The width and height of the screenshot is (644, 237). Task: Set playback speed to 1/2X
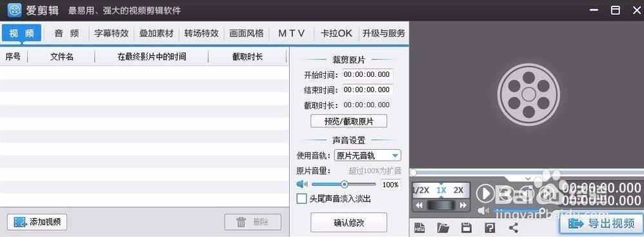421,191
